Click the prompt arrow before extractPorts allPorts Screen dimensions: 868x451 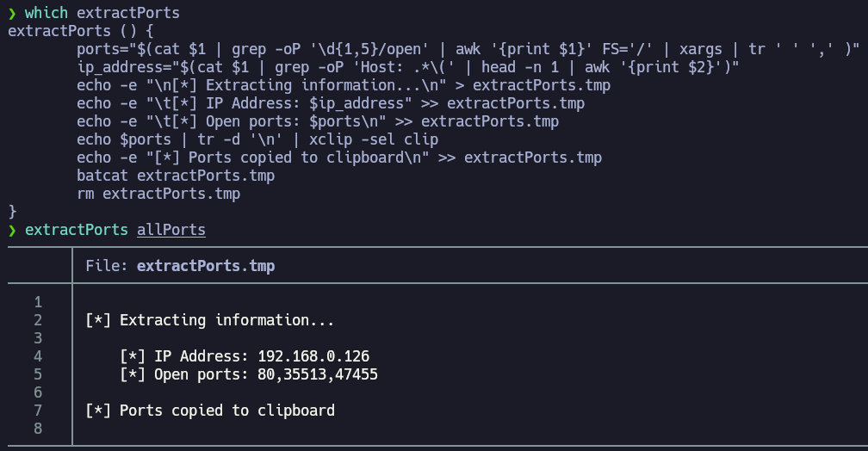(x=12, y=230)
